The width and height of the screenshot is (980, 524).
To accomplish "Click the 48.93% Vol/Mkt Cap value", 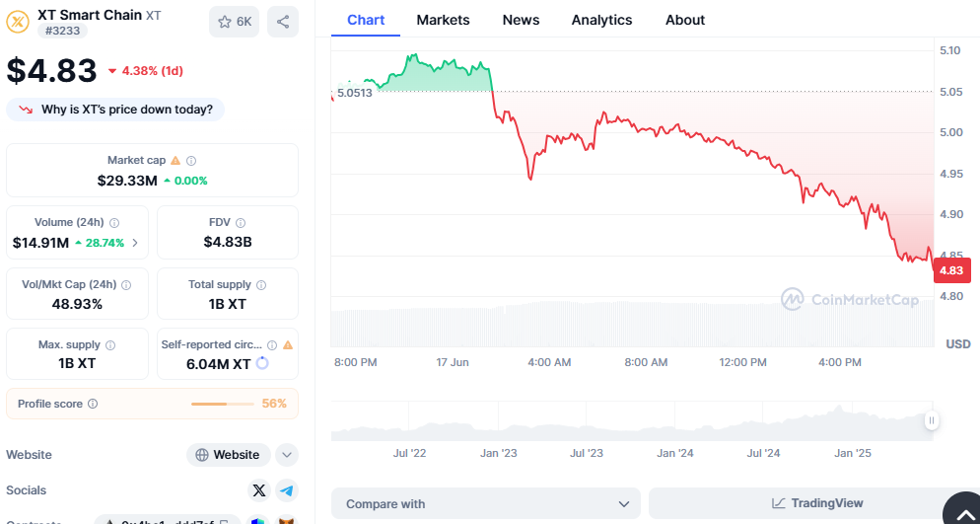I will [x=78, y=305].
